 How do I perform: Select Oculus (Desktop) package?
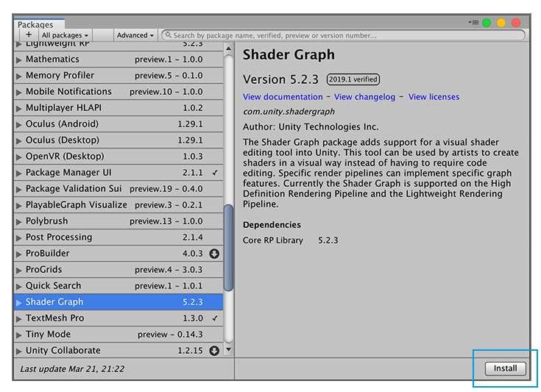(119, 140)
